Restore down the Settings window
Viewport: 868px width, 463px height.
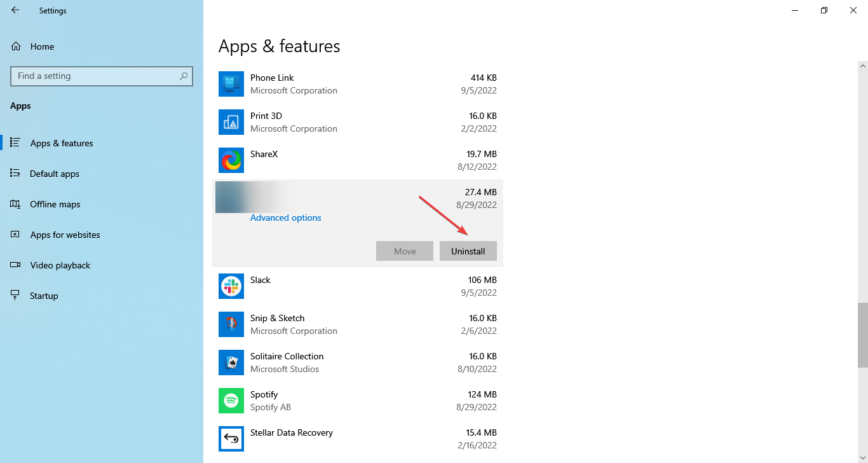click(x=824, y=10)
